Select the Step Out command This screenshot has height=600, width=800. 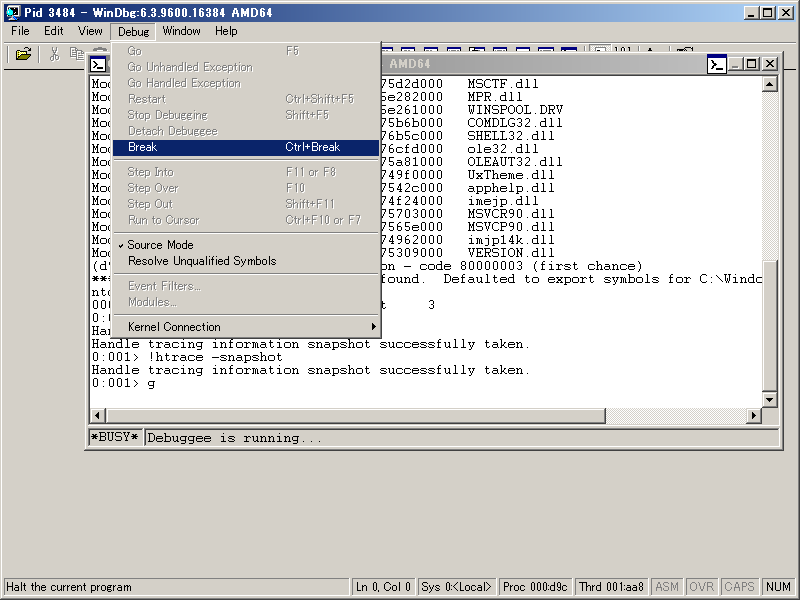pos(246,204)
